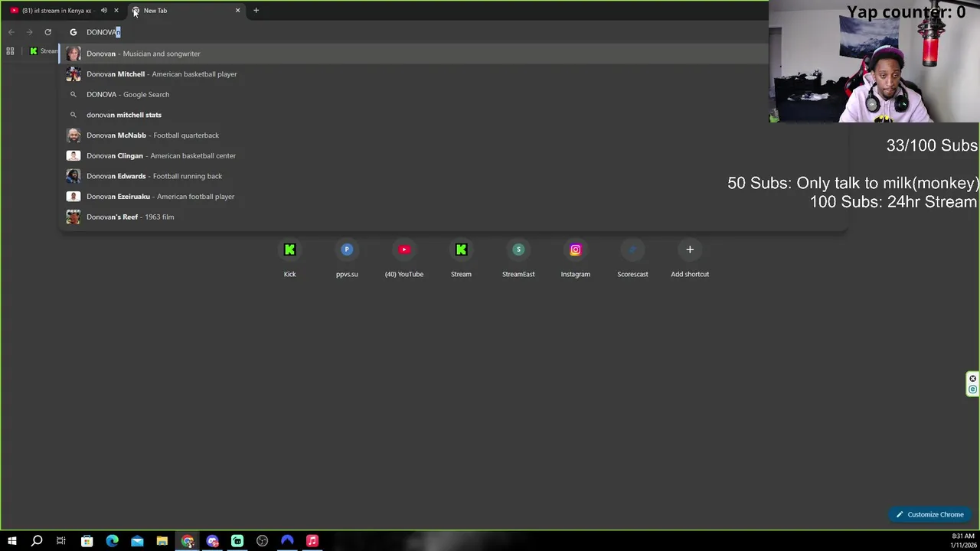Open the Windows Start menu

click(11, 541)
